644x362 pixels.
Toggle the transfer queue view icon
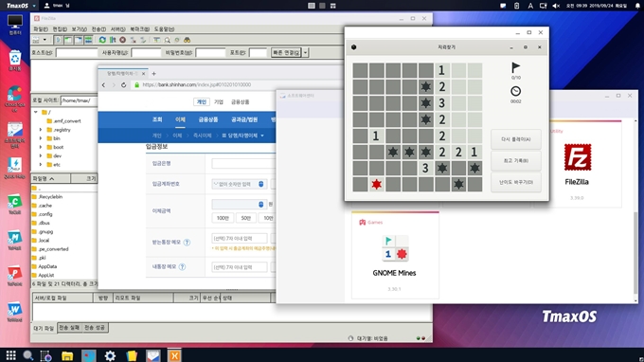point(88,40)
